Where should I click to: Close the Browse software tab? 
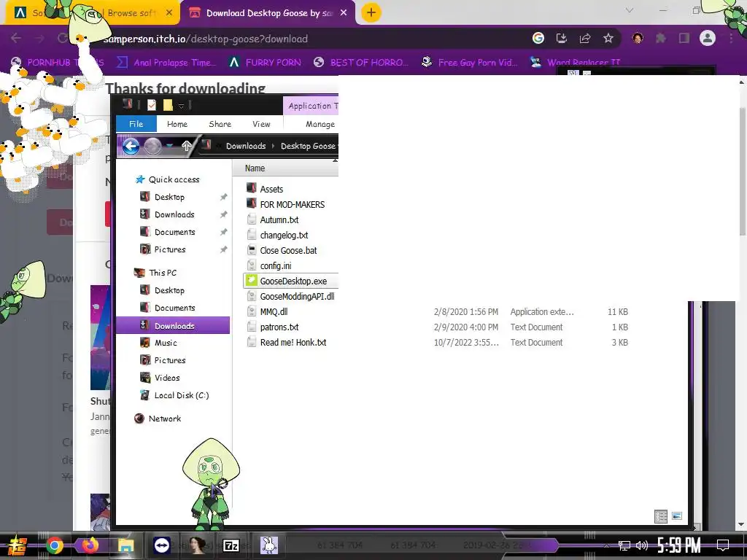point(169,13)
